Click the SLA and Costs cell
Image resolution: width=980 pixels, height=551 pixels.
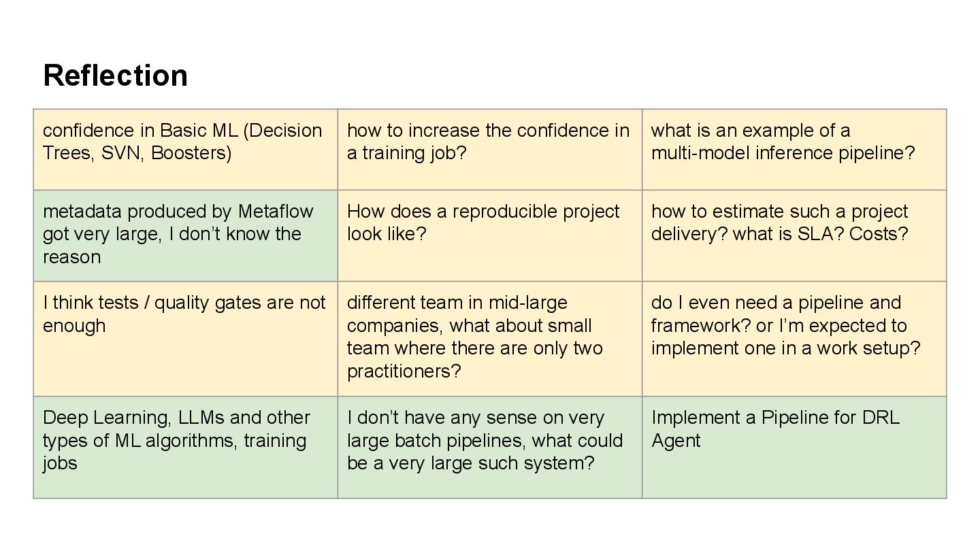click(794, 235)
